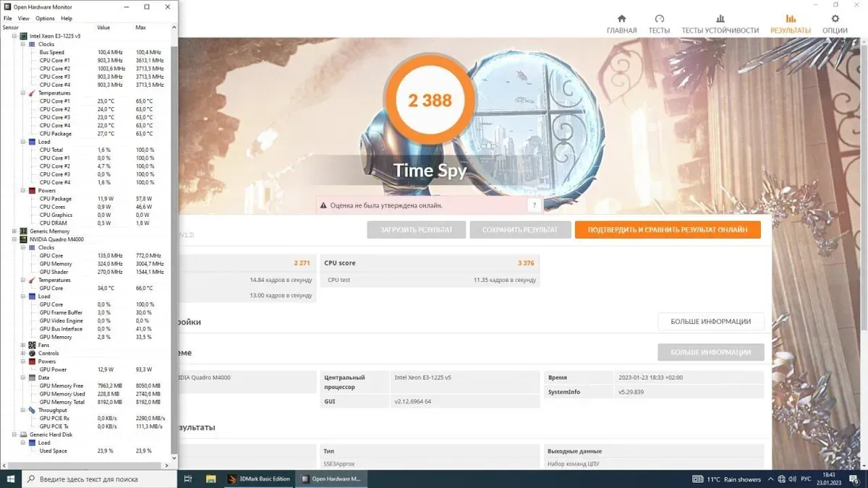Click the first БОЛЬШЕ ИНФОРМАЦИИ button

click(710, 322)
